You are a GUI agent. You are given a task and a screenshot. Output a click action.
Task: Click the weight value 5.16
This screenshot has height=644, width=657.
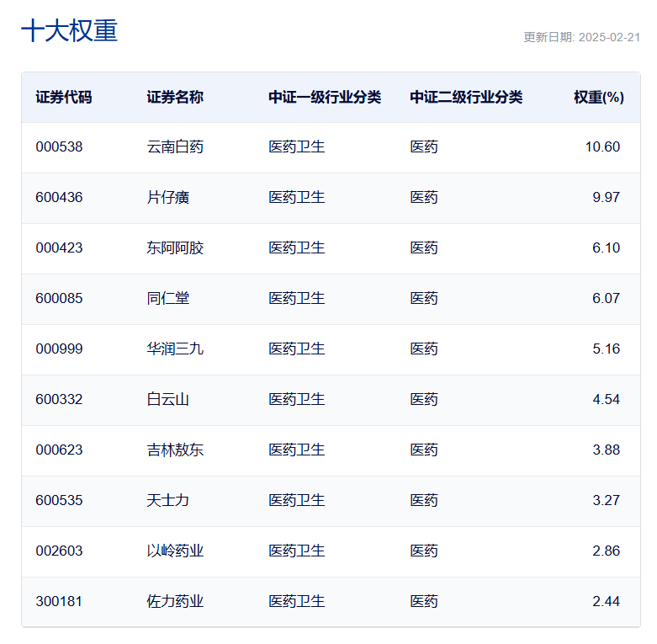(606, 349)
